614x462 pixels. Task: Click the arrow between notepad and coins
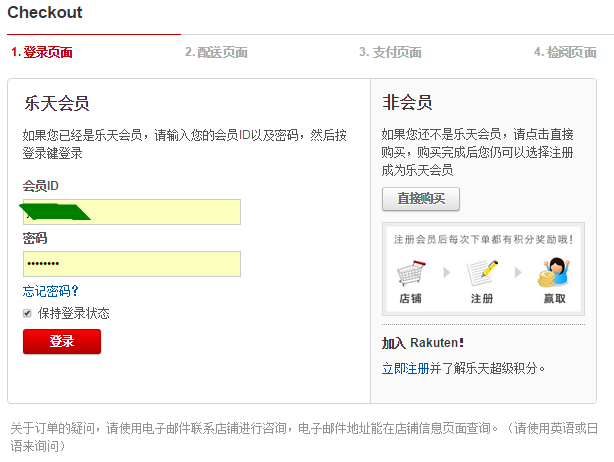[518, 272]
